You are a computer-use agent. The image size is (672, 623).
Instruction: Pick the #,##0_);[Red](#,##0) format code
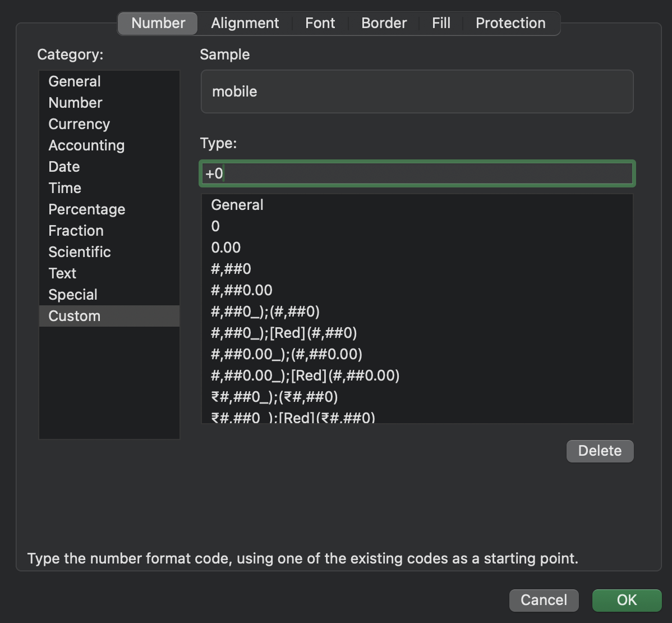pos(284,333)
